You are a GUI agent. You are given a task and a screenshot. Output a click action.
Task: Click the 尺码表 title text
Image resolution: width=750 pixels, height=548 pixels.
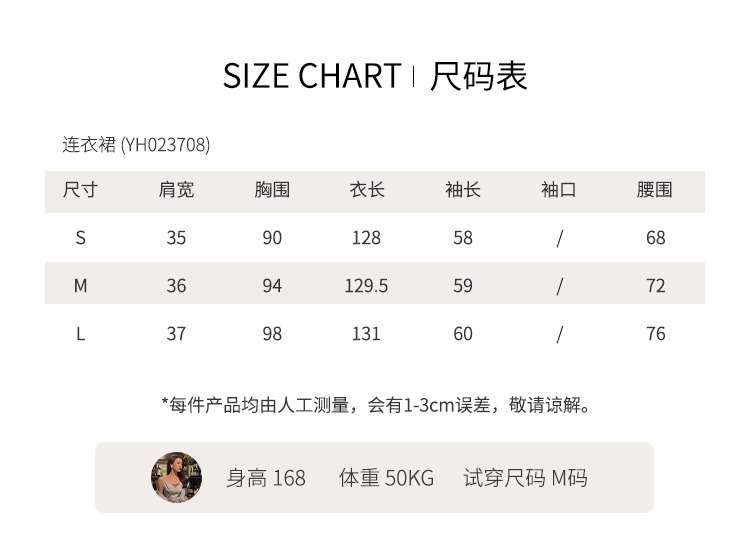pos(478,77)
